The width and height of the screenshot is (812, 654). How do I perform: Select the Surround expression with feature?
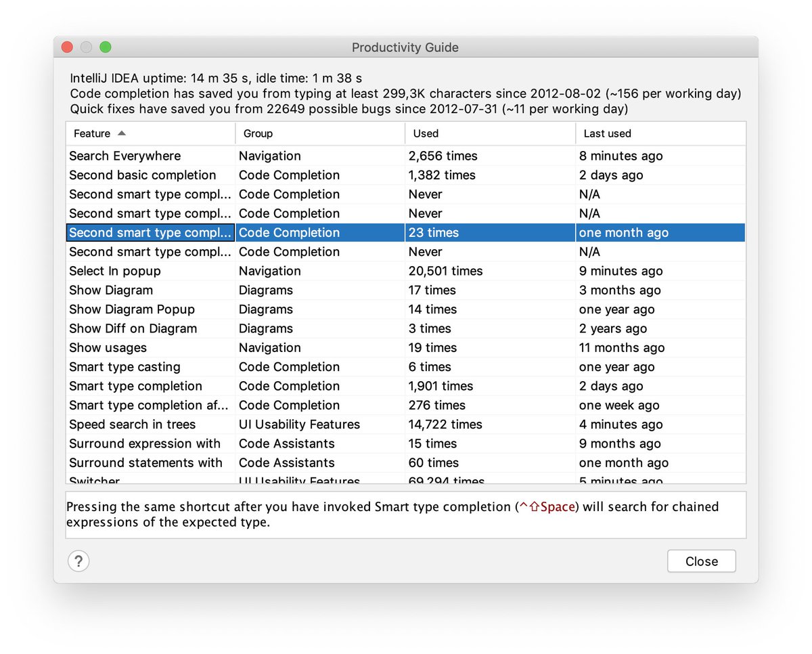coord(150,443)
